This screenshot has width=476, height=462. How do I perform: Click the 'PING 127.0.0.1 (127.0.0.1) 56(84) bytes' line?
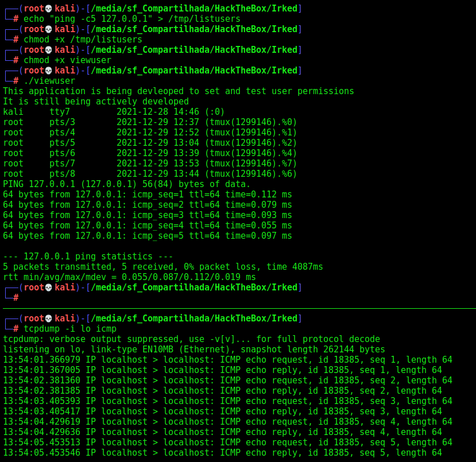tap(126, 184)
